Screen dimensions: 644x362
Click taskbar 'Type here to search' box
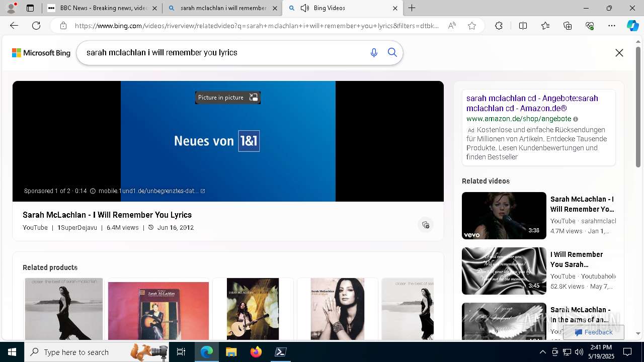point(97,352)
